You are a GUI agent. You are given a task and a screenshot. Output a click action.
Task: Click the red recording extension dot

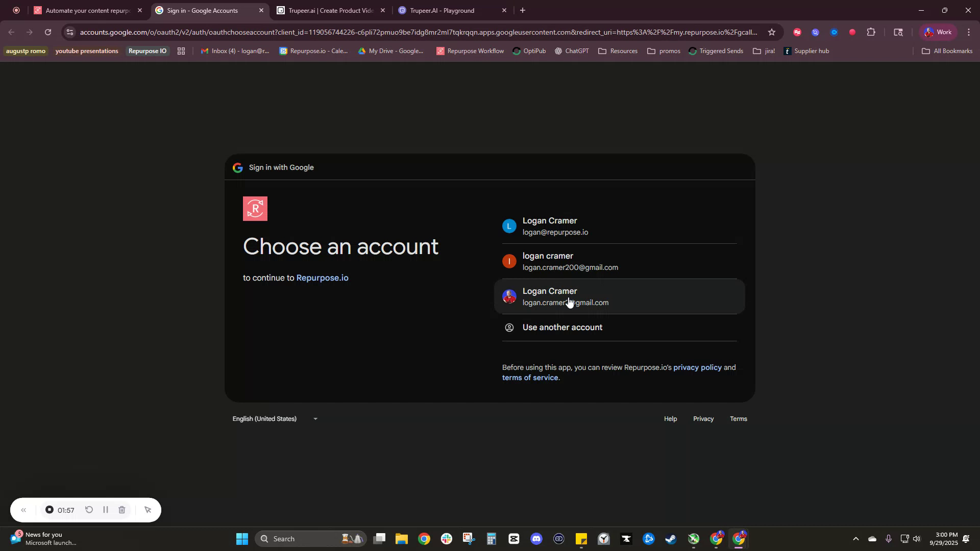pos(852,32)
